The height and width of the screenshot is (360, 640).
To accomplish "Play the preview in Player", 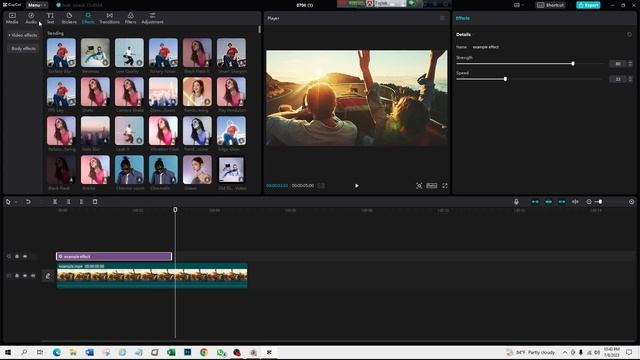I will 357,186.
